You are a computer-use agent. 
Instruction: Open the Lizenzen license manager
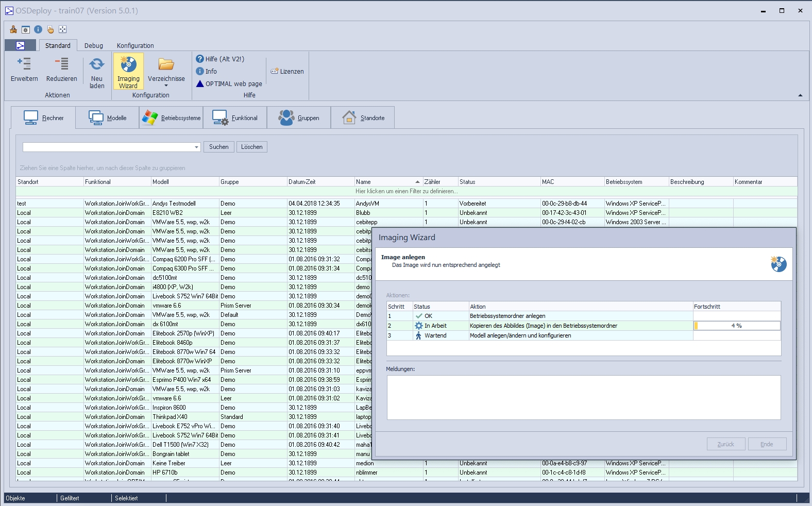click(x=287, y=71)
